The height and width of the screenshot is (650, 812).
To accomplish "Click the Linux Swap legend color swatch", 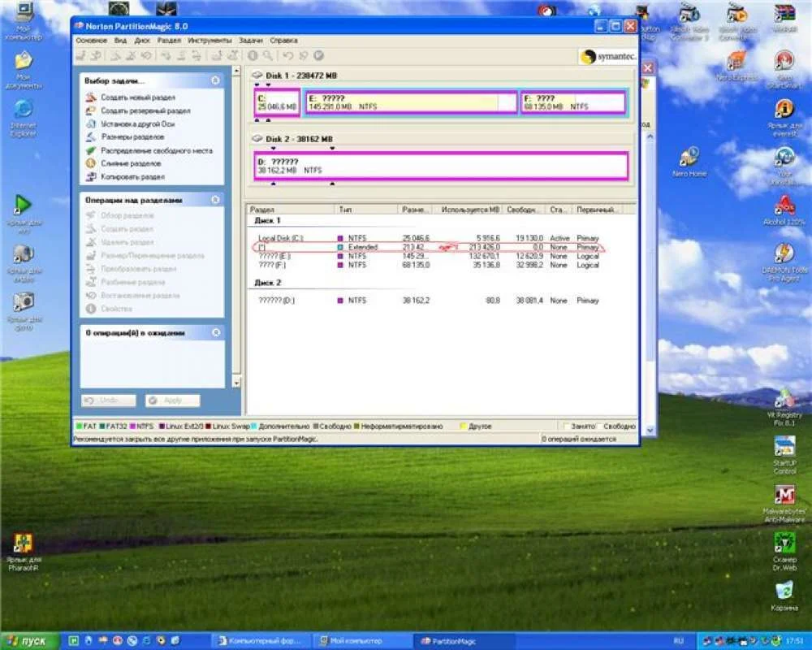I will [208, 426].
